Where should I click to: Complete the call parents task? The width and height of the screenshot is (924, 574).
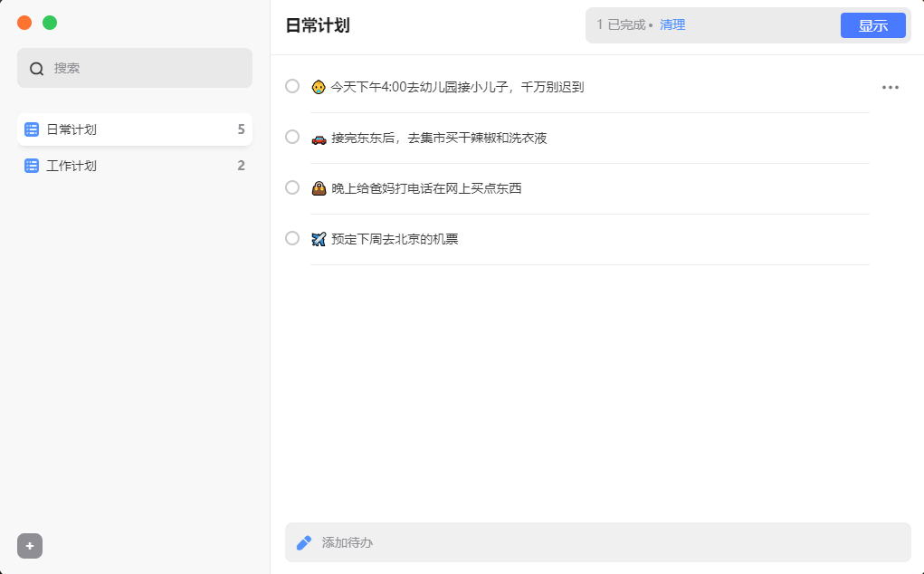pyautogui.click(x=291, y=187)
